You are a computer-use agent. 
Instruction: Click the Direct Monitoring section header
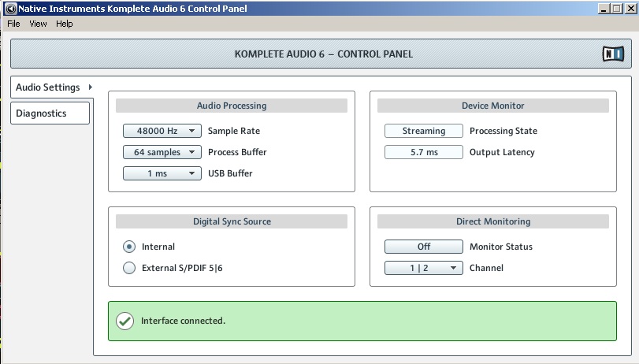pyautogui.click(x=493, y=221)
